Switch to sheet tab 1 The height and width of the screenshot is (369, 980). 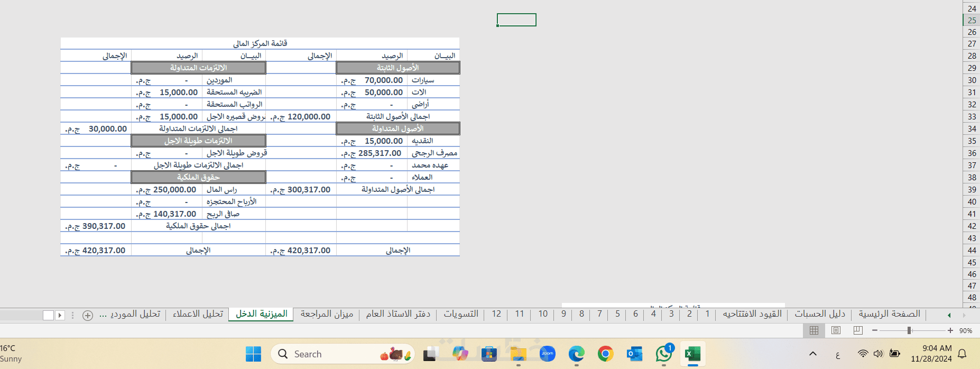[707, 314]
